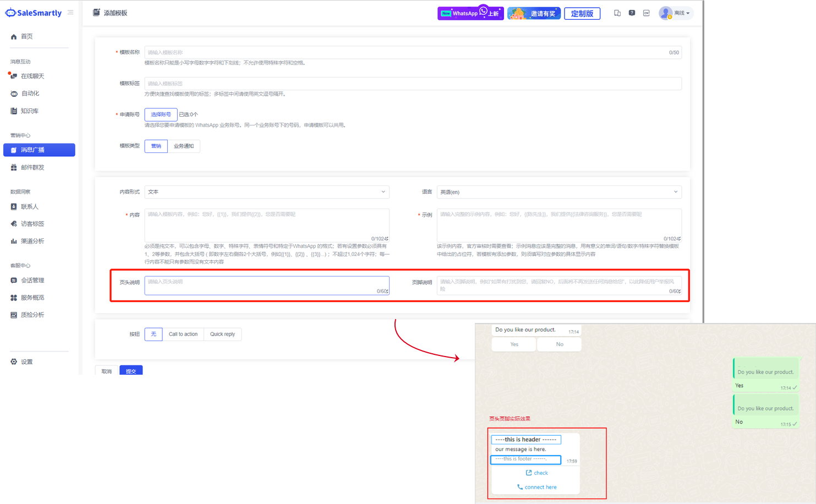The image size is (816, 504).
Task: Go to 知识库 in the sidebar
Action: point(30,111)
